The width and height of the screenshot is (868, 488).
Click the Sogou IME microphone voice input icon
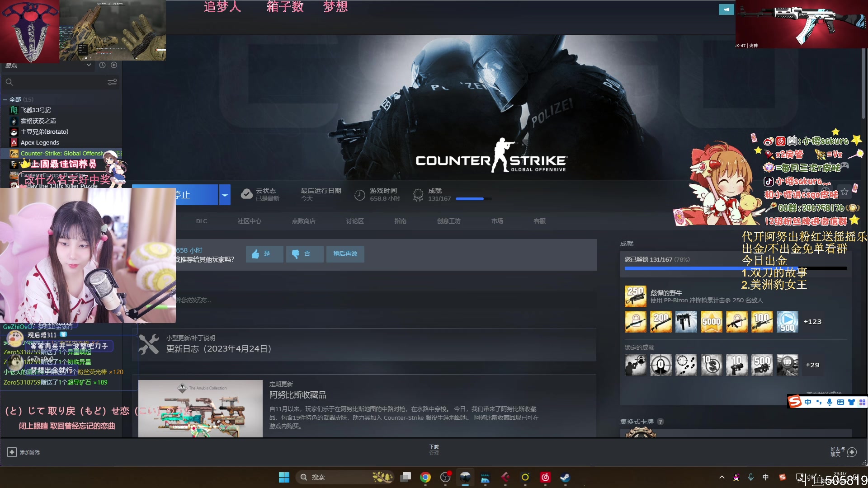[x=829, y=402]
